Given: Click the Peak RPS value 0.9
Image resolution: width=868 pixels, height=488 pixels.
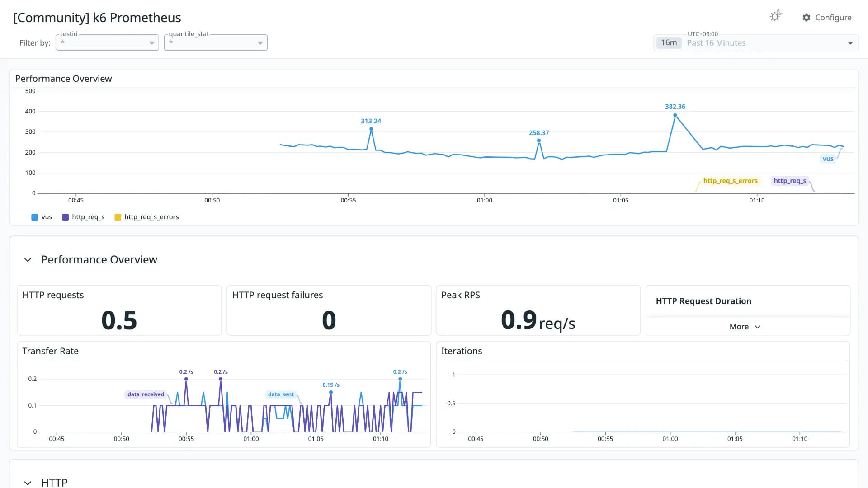Looking at the screenshot, I should 519,320.
